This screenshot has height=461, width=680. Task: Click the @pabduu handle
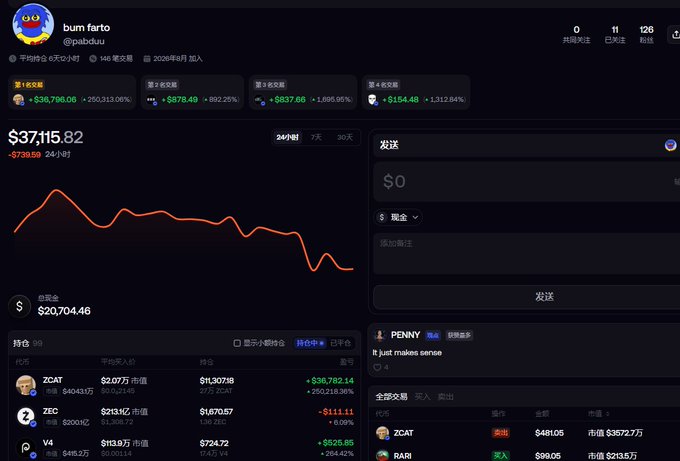[x=84, y=41]
